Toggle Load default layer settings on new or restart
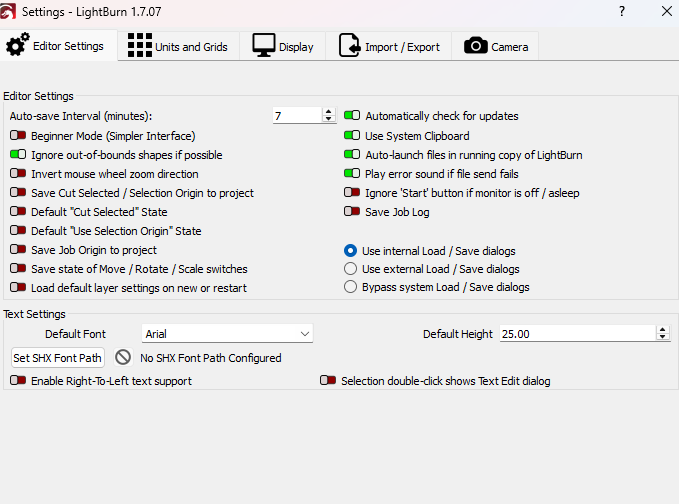The width and height of the screenshot is (679, 504). (x=18, y=288)
